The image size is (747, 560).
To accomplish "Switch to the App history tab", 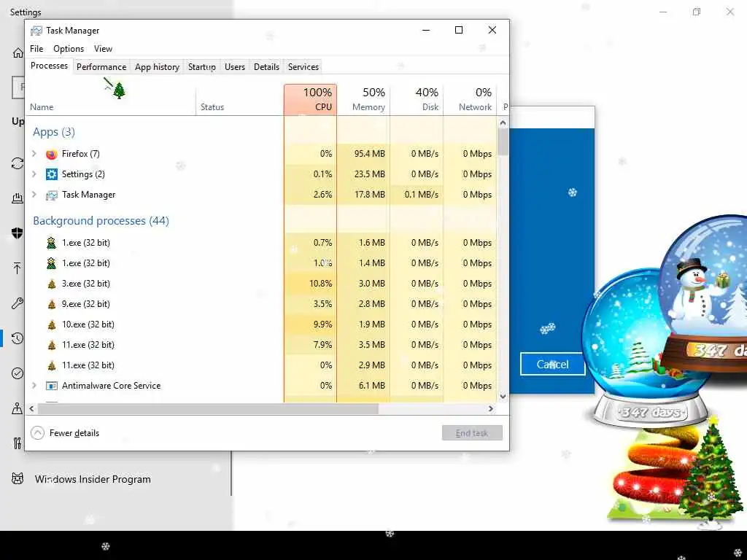I will point(158,67).
